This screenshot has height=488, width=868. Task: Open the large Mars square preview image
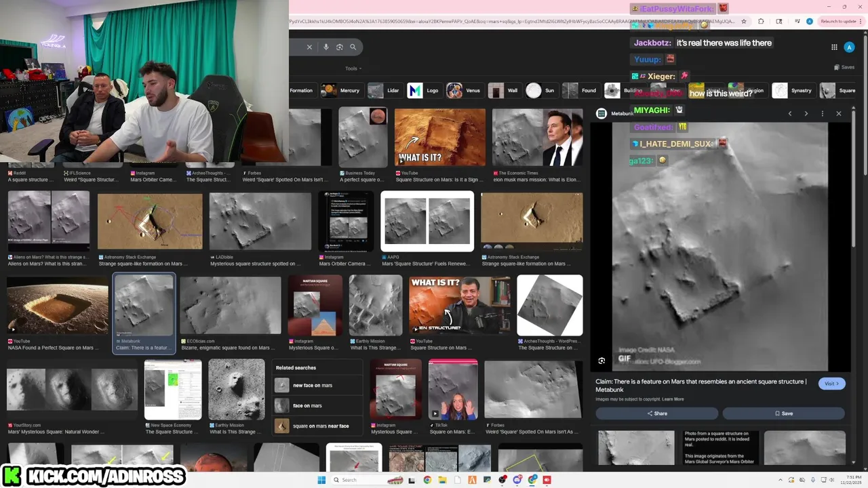coord(719,247)
